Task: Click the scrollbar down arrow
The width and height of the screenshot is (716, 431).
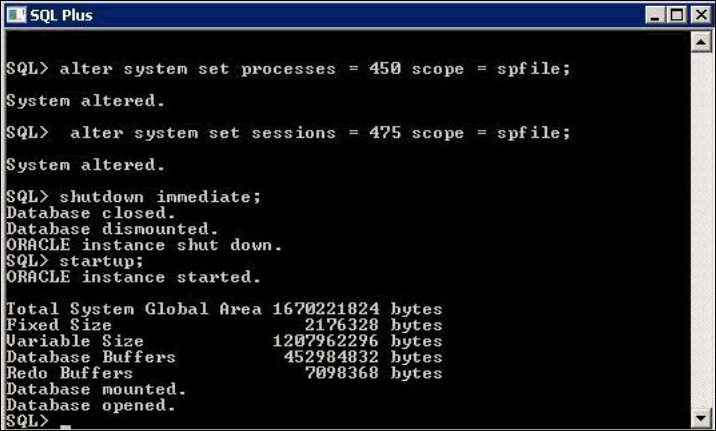Action: [700, 417]
